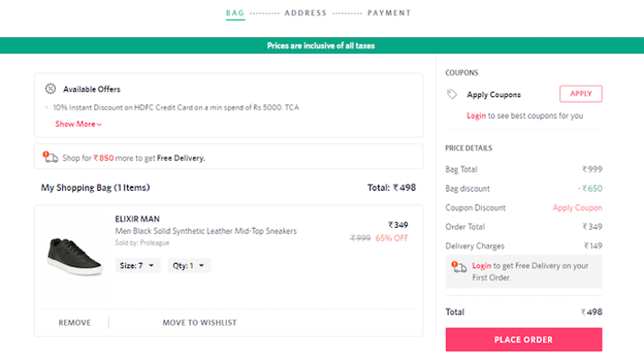Screen dimensions: 644x360
Task: Click Login for free first-order delivery
Action: coord(481,265)
